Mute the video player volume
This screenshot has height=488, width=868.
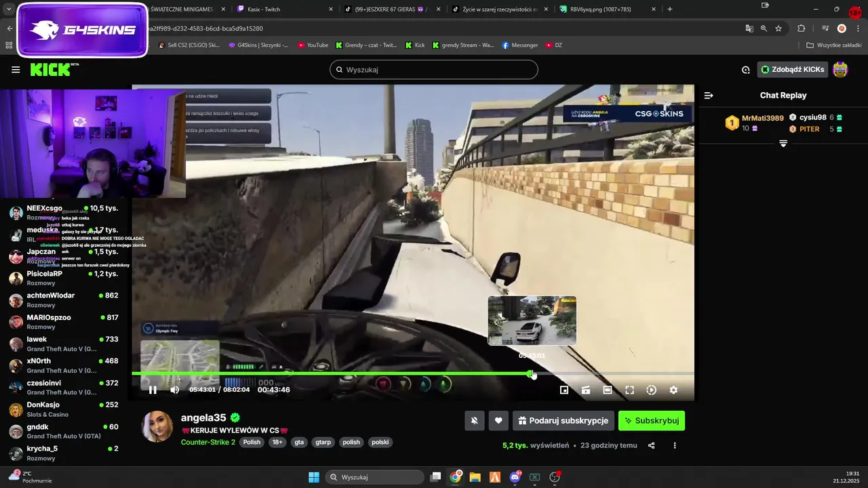[x=175, y=390]
